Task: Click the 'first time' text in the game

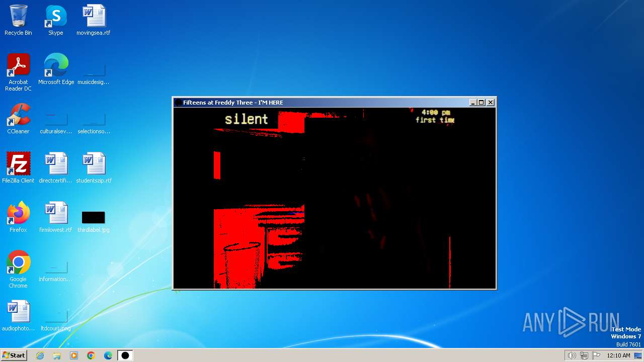Action: 435,120
